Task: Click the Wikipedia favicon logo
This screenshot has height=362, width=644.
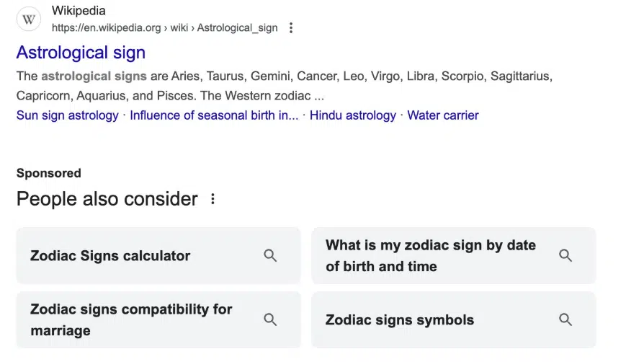Action: 29,19
